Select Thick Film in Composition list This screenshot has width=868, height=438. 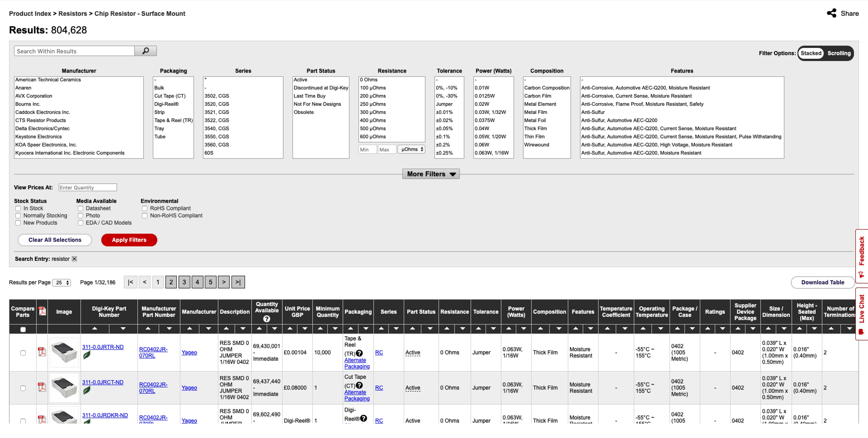coord(535,128)
